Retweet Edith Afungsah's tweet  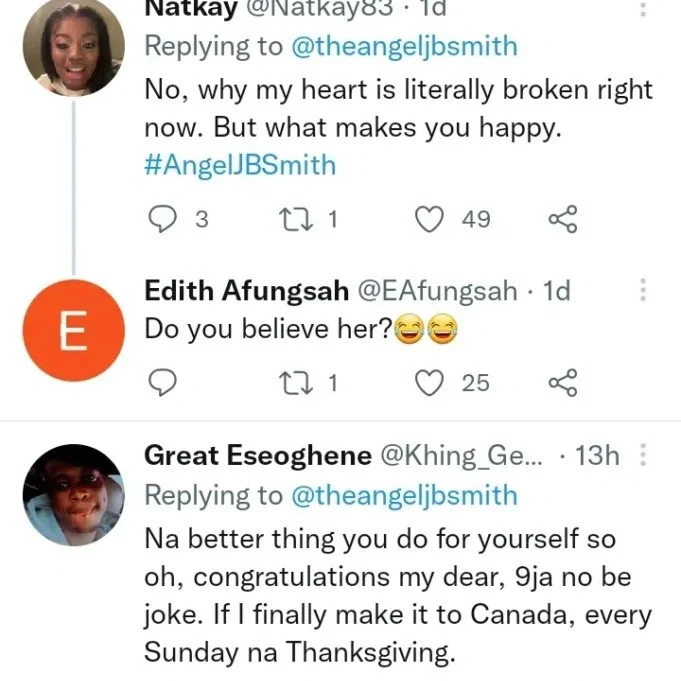300,382
